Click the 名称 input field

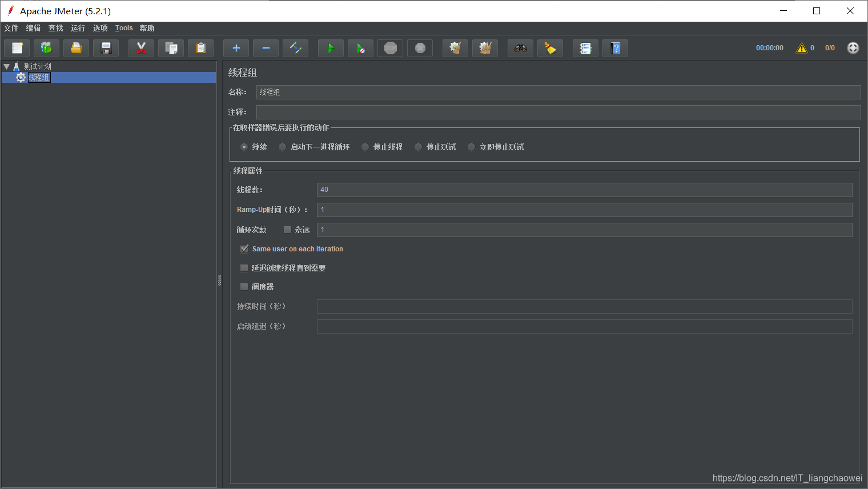pyautogui.click(x=558, y=92)
